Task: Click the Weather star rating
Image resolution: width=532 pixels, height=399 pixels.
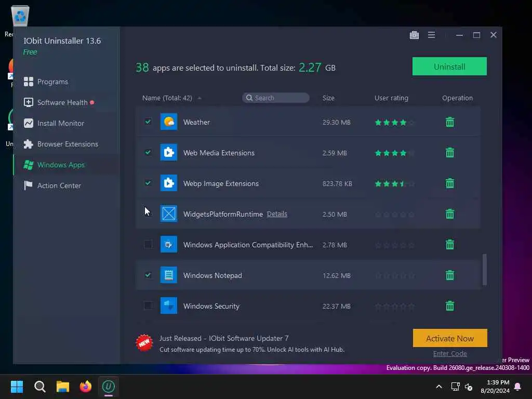Action: tap(394, 123)
